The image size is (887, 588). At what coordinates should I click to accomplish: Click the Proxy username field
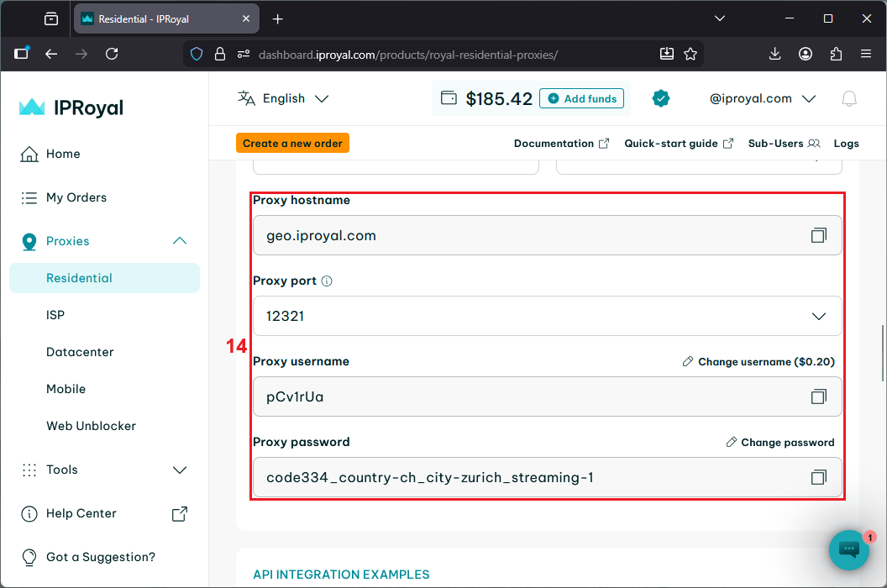click(547, 396)
